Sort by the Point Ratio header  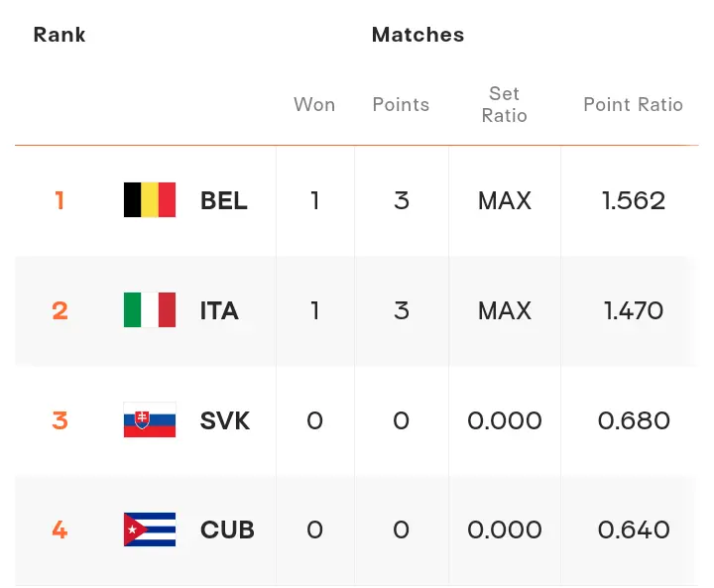pyautogui.click(x=633, y=105)
